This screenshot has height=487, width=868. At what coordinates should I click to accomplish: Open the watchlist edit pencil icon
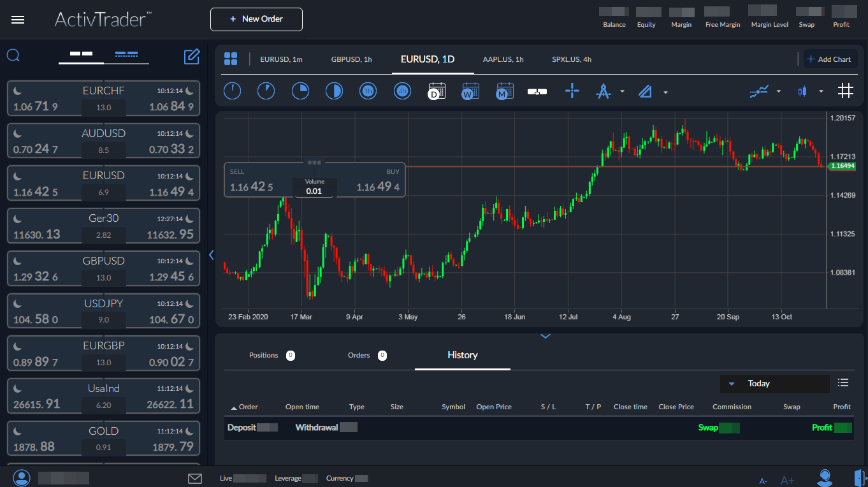pyautogui.click(x=192, y=57)
